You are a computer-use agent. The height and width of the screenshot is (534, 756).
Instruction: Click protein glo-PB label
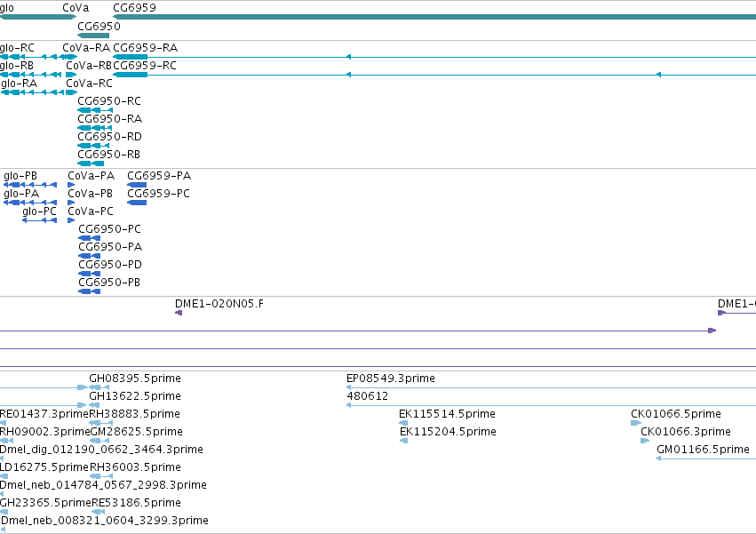(20, 176)
